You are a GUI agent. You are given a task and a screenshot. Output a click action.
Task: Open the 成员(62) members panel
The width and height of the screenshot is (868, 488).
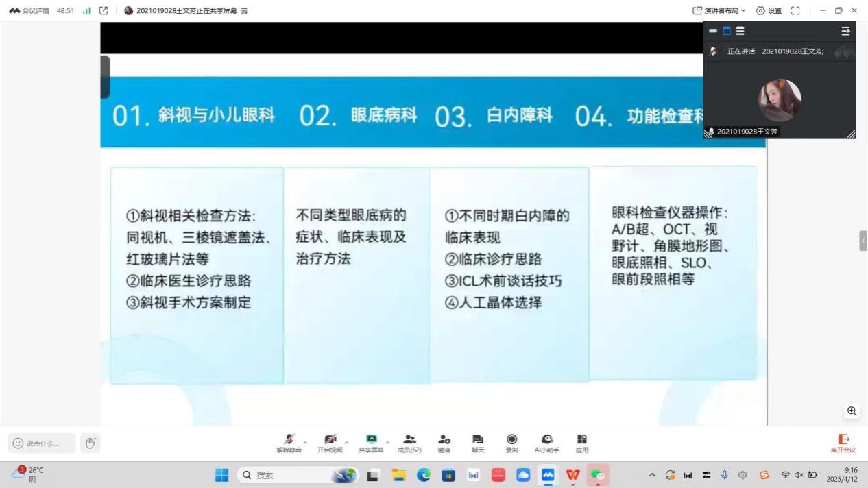tap(409, 442)
